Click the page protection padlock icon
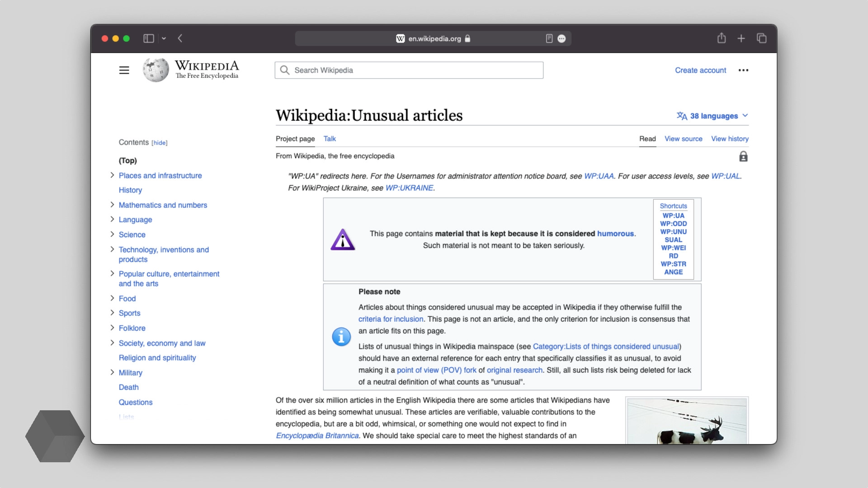The image size is (868, 488). tap(743, 156)
